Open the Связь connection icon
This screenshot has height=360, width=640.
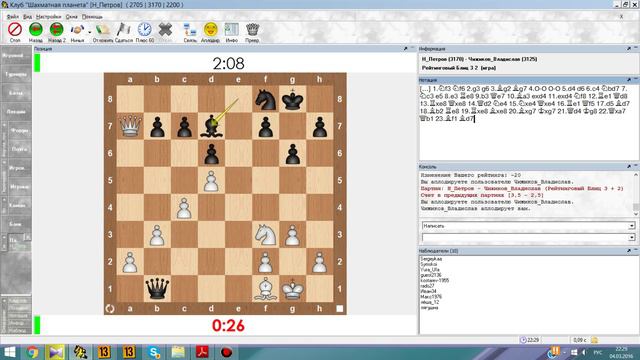(x=190, y=29)
